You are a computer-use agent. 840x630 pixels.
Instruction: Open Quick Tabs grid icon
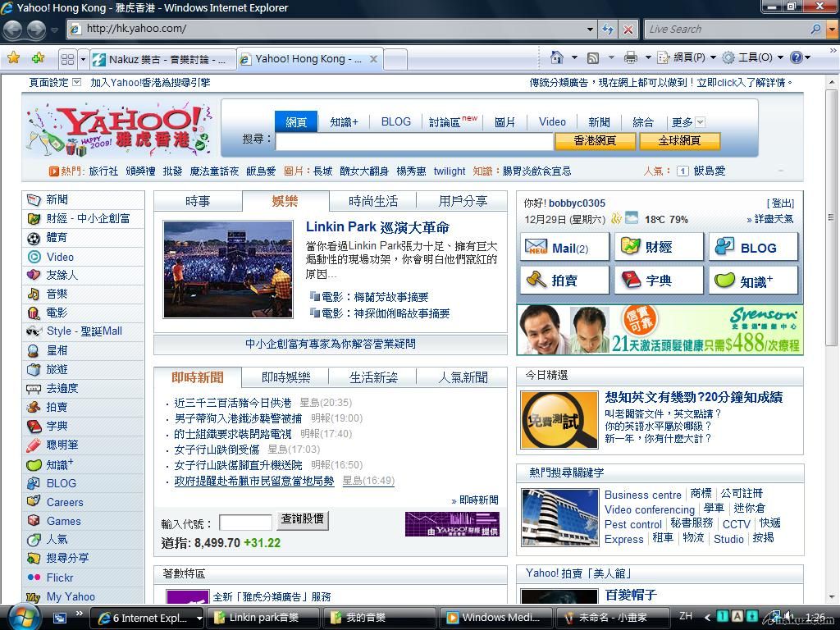pos(67,59)
